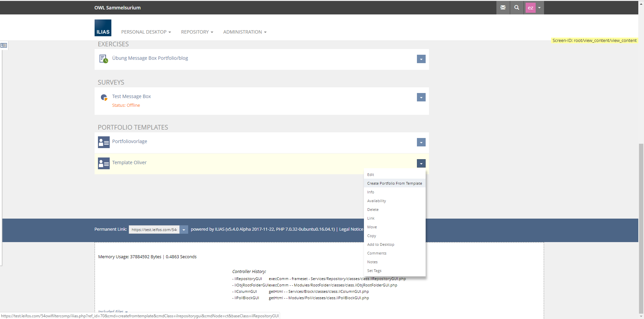The height and width of the screenshot is (319, 644).
Task: Open the Übung Message Box Portfolio/blog link
Action: pyautogui.click(x=150, y=58)
